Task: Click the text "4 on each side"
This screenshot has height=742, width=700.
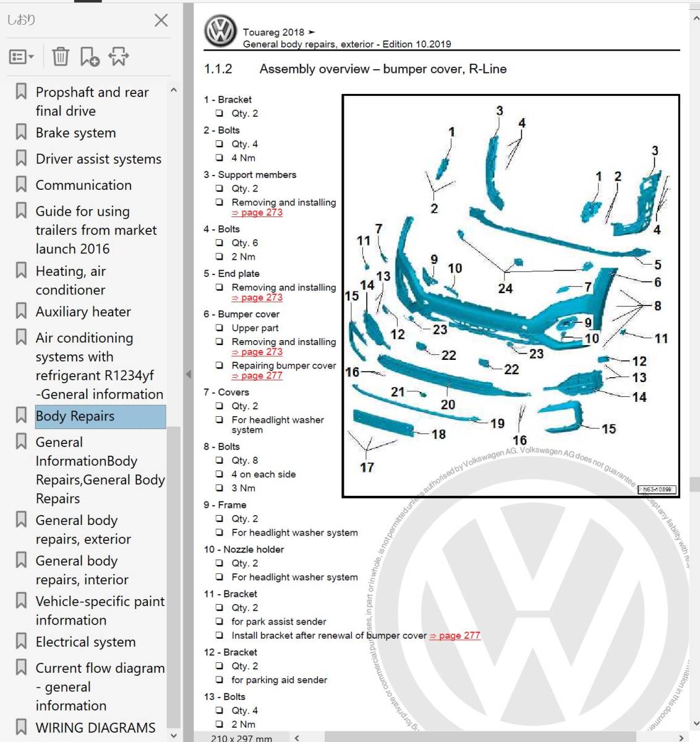Action: 263,474
